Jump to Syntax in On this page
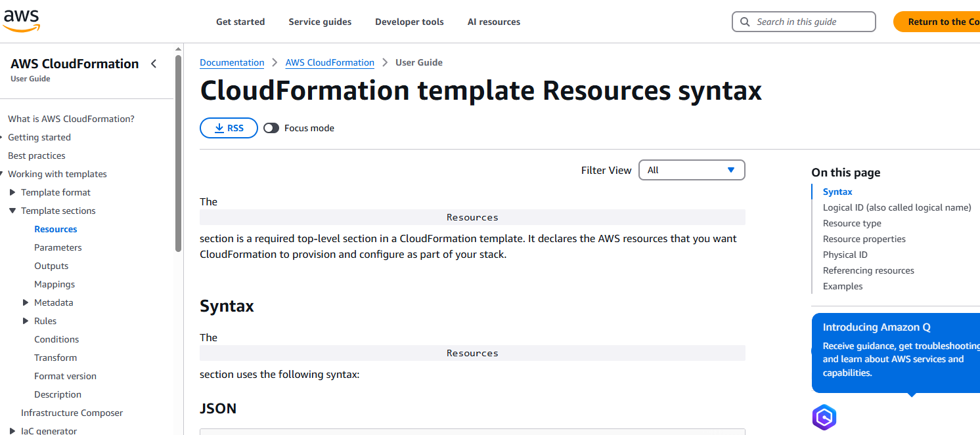Viewport: 980px width, 435px height. point(837,192)
